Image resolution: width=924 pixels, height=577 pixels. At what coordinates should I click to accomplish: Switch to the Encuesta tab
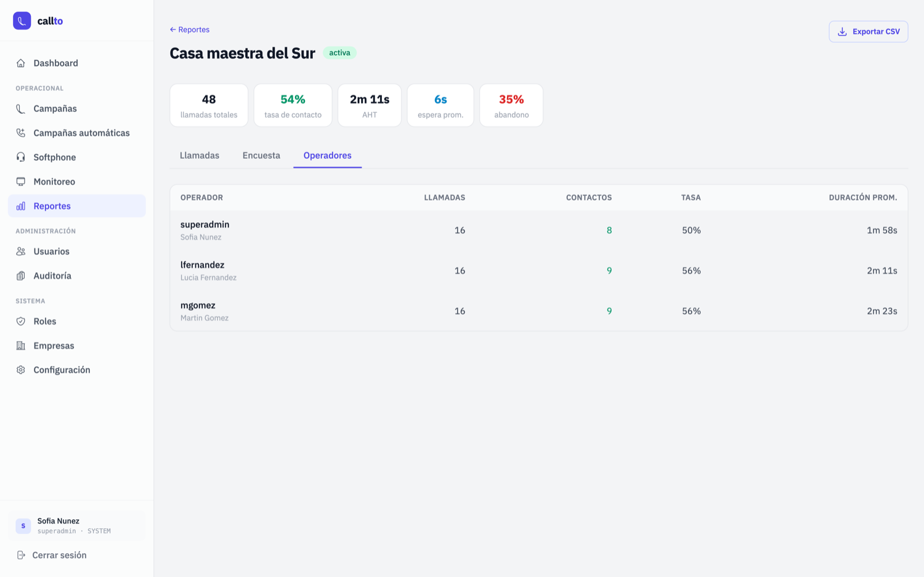261,155
